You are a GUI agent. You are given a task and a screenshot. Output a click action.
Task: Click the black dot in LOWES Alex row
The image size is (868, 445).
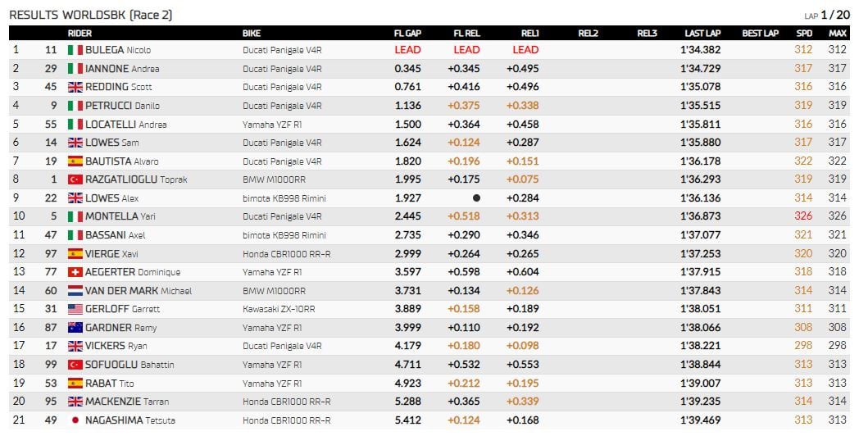tap(477, 198)
